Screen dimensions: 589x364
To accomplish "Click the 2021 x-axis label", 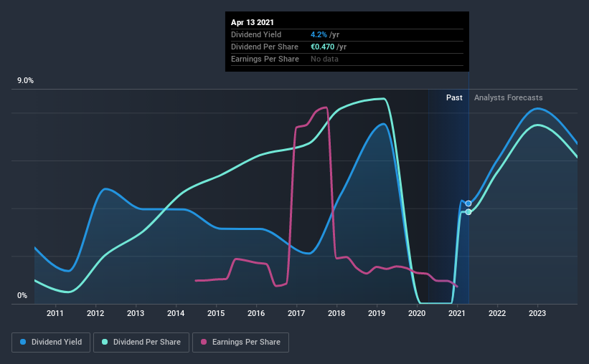I will 457,313.
